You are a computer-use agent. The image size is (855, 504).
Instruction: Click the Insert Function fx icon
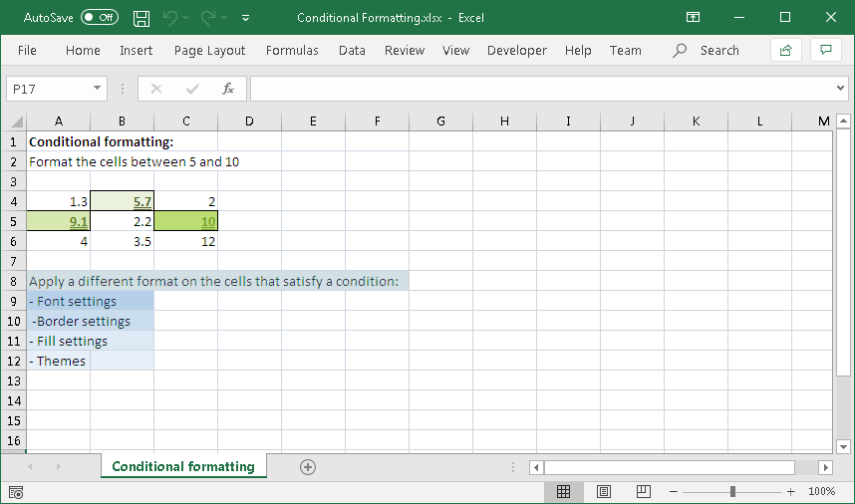pyautogui.click(x=227, y=89)
